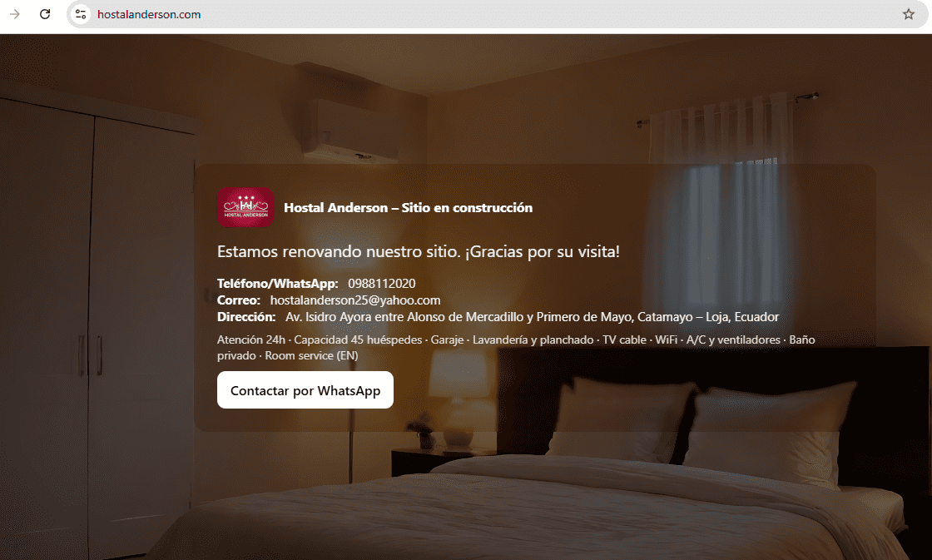Contact the hostal via the WhatsApp button
This screenshot has width=932, height=560.
click(x=305, y=390)
